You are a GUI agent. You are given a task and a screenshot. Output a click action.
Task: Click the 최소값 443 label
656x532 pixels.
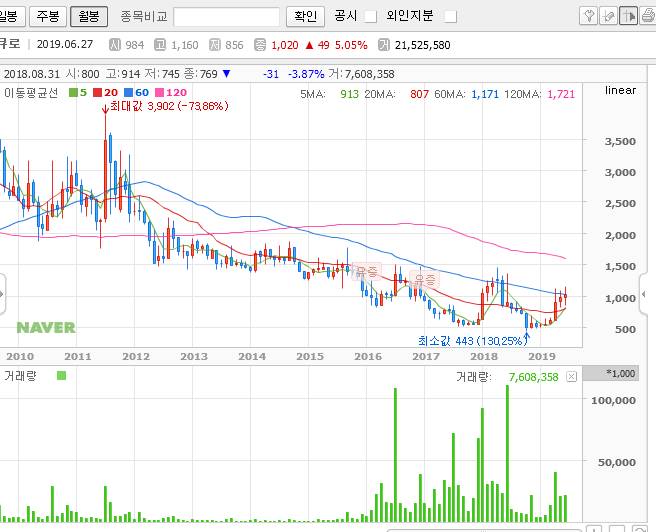473,341
